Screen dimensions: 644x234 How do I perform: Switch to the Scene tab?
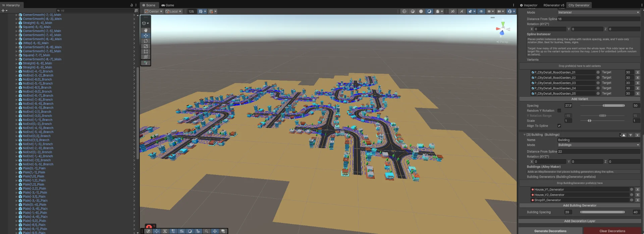coord(149,5)
